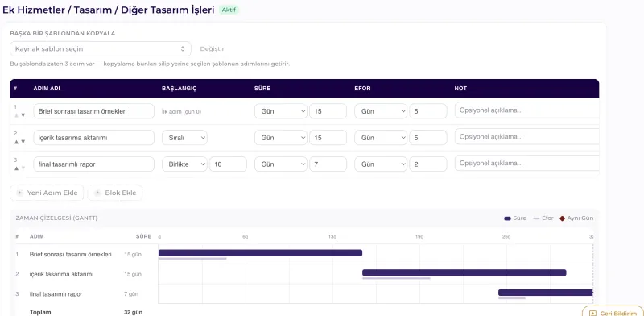
Task: Click Süre value field for Brief step
Action: point(328,111)
